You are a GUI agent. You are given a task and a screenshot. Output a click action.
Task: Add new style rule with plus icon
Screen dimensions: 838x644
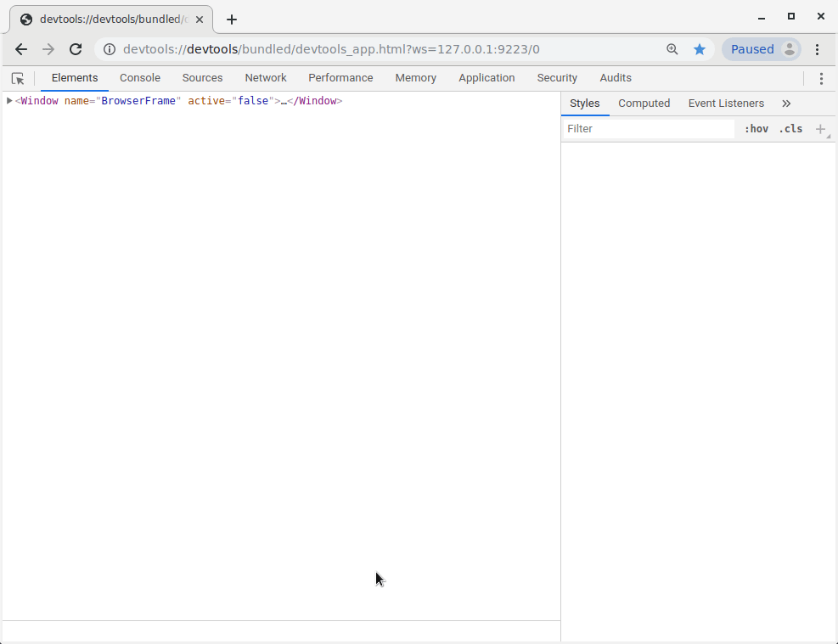click(x=820, y=129)
